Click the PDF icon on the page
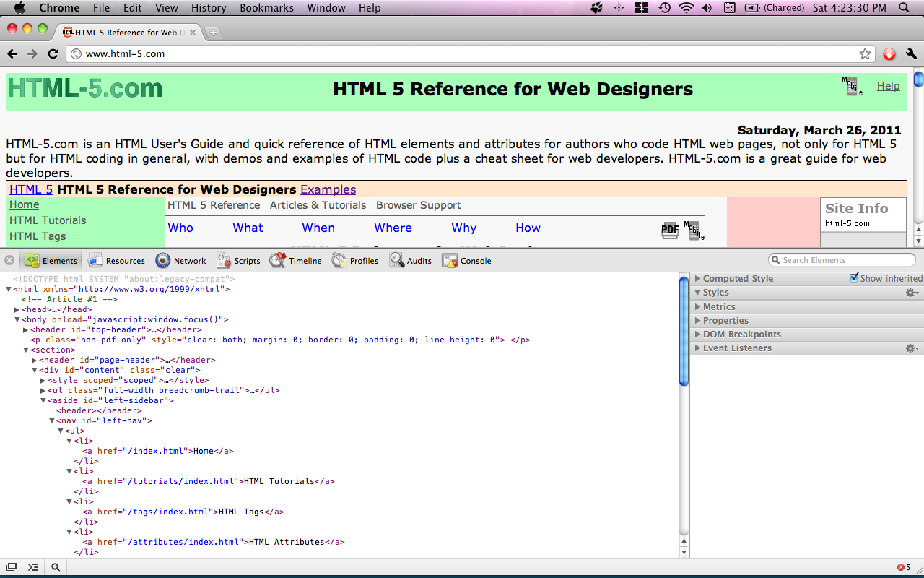Image resolution: width=924 pixels, height=578 pixels. click(670, 230)
